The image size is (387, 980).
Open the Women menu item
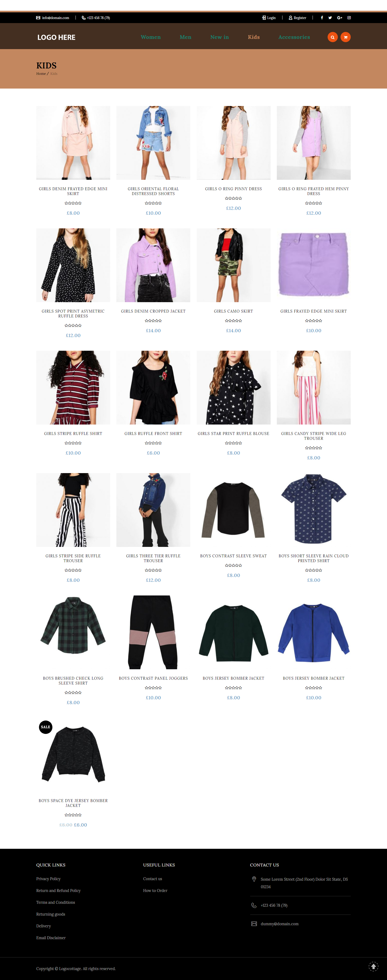point(151,37)
